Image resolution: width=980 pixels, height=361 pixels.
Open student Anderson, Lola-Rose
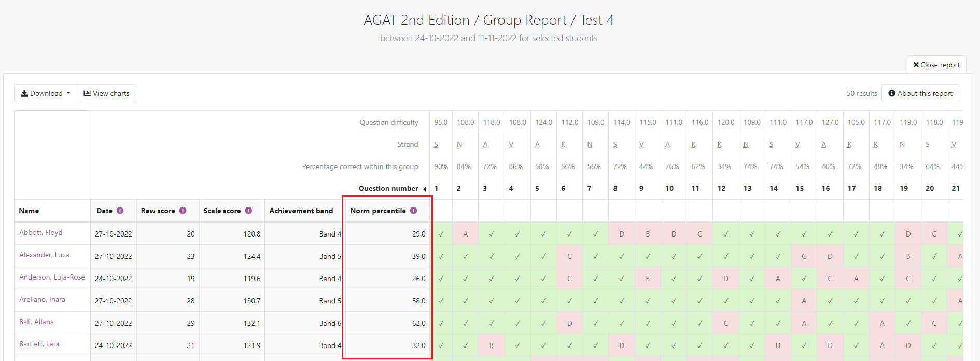[52, 277]
